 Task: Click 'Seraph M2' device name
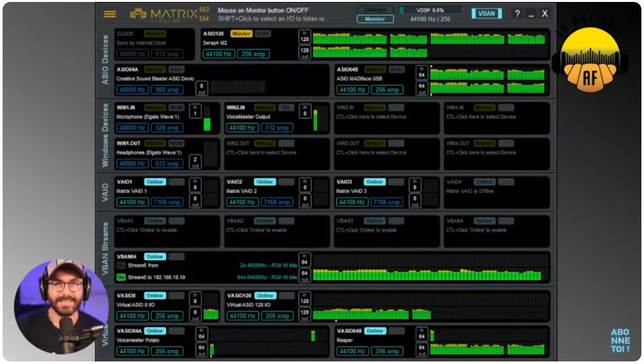click(215, 43)
